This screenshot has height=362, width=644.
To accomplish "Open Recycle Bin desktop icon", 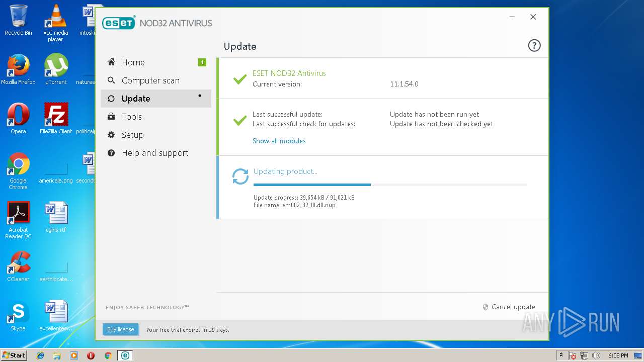I will point(18,20).
